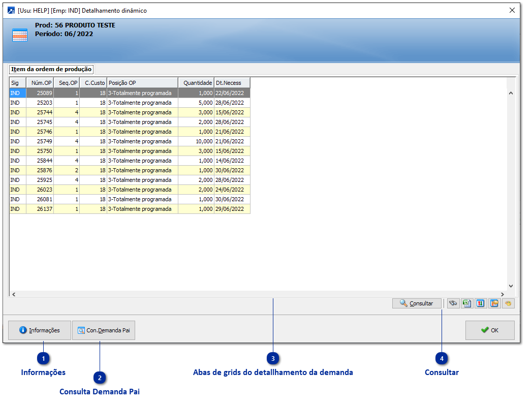Viewport: 532px width, 405px height.
Task: Open Con.Demanda Pai query
Action: (x=104, y=330)
